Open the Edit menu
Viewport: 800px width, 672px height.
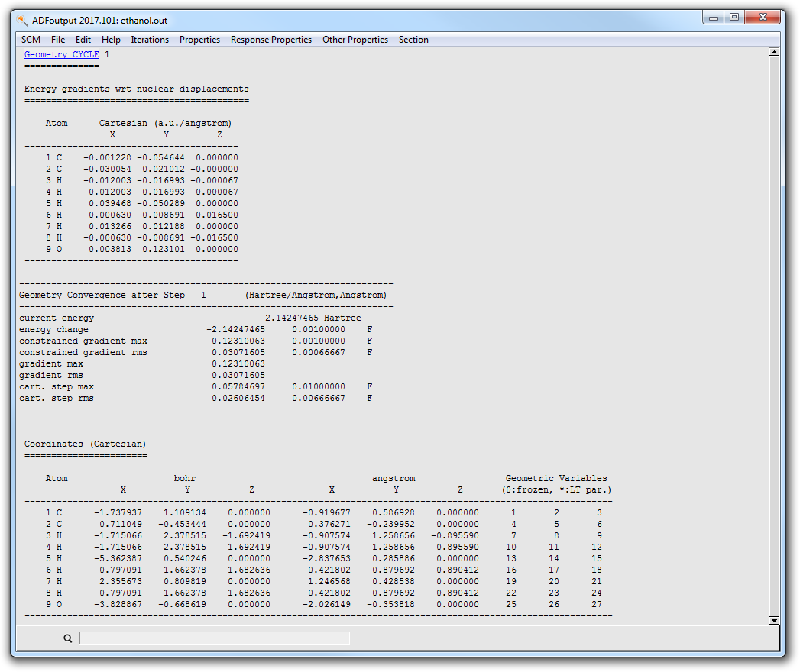coord(83,40)
